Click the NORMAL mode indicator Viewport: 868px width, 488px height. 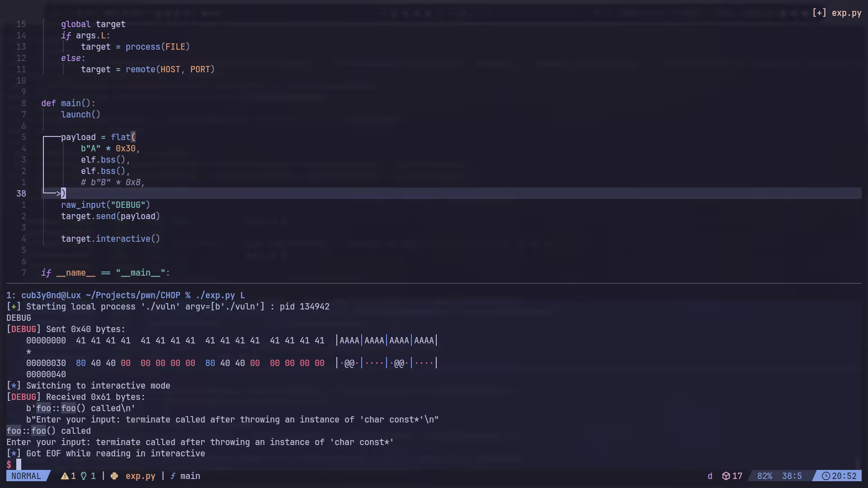(x=26, y=476)
